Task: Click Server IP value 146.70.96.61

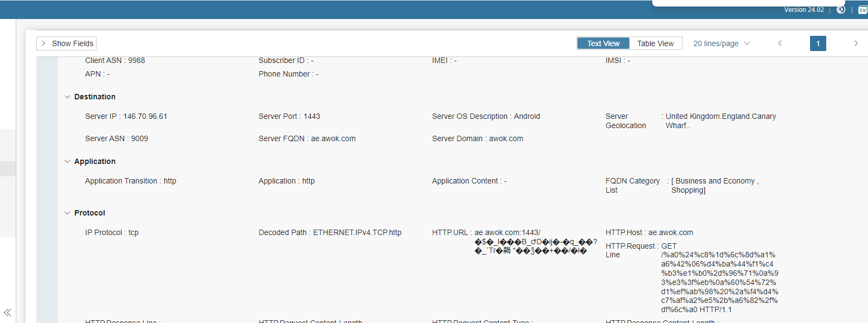Action: 145,116
